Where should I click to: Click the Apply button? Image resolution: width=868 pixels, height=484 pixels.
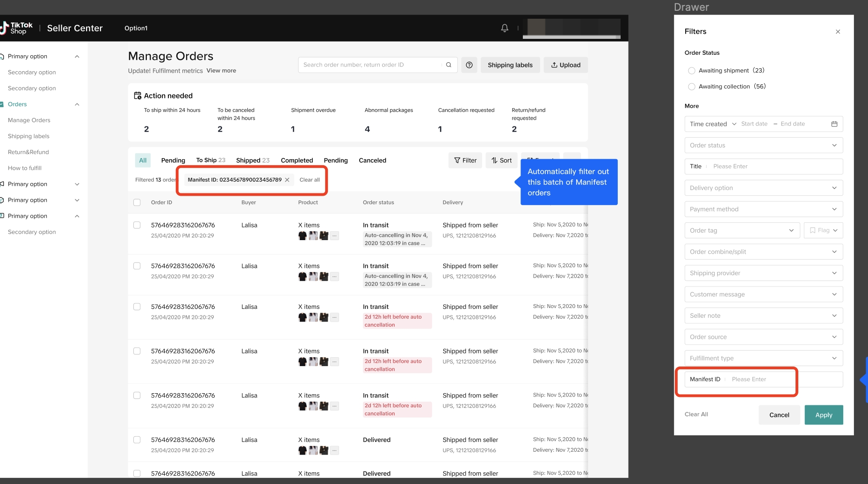(x=823, y=415)
